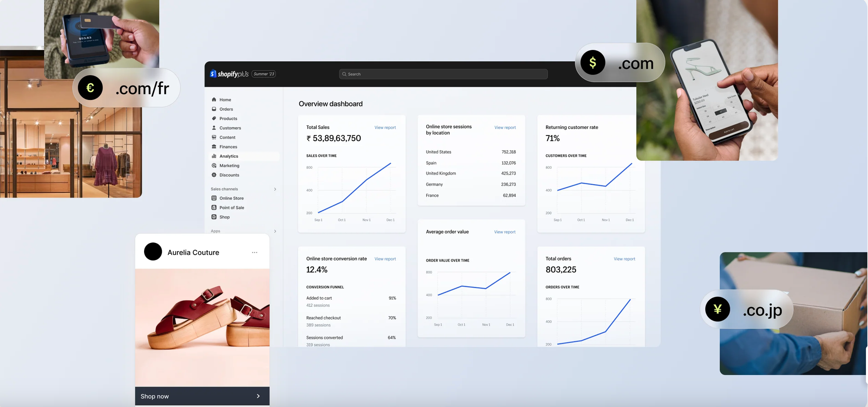Screen dimensions: 868x407
Task: Click the Reached checkout funnel row
Action: (x=351, y=321)
